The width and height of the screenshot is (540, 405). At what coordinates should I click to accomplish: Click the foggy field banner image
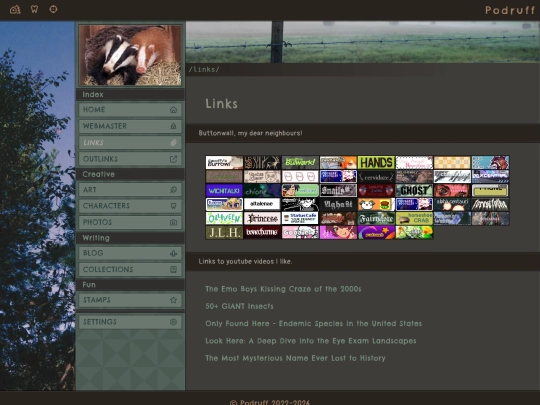[363, 42]
